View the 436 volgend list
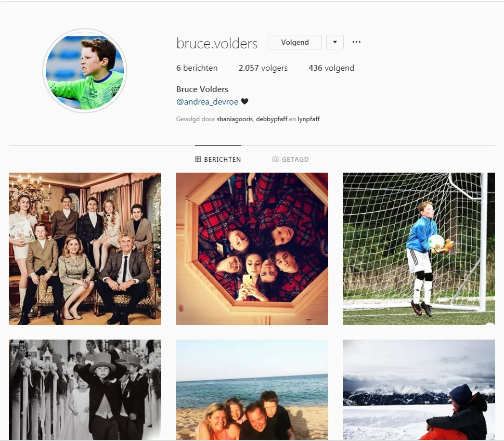504x441 pixels. pos(331,68)
